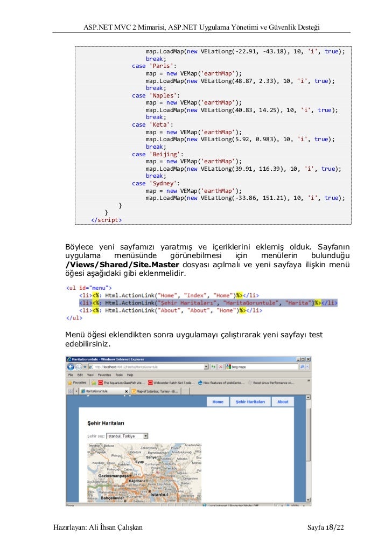
Task: Click the "case 'Keta':" code line
Action: pyautogui.click(x=152, y=124)
